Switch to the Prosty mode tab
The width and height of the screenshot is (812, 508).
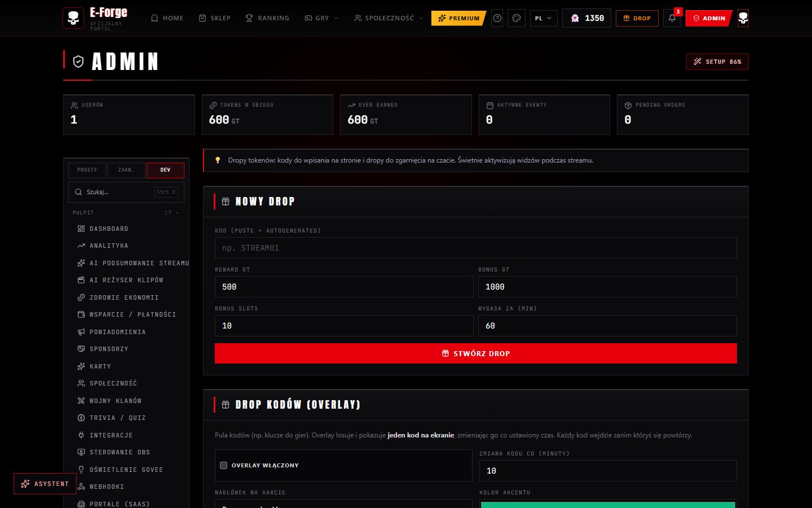tap(87, 170)
